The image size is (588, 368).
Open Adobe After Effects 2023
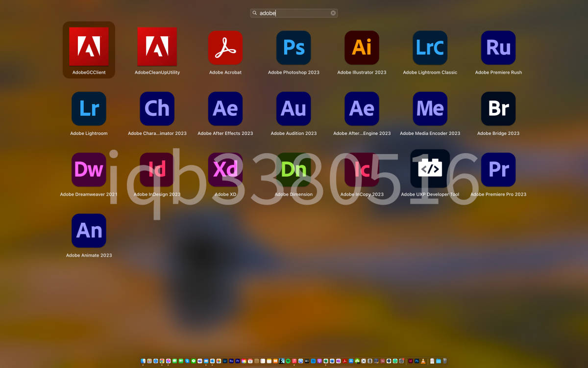tap(225, 108)
